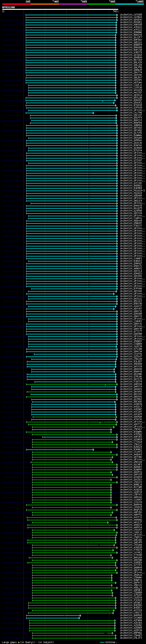Select the UniRef100_A6NGV2 label
146x644 pixels.
tap(131, 268)
